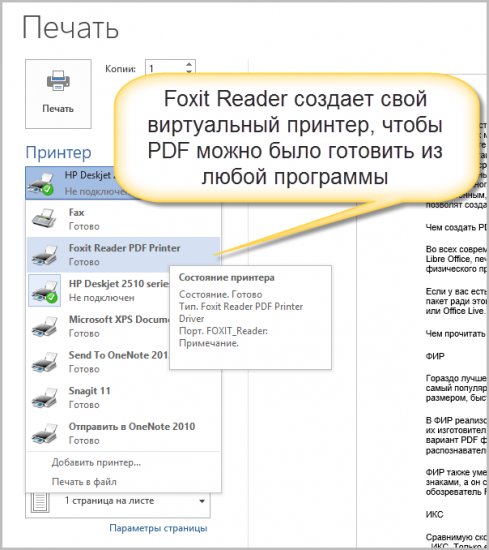Open Параметры страницы link
Image resolution: width=489 pixels, height=550 pixels.
(158, 528)
